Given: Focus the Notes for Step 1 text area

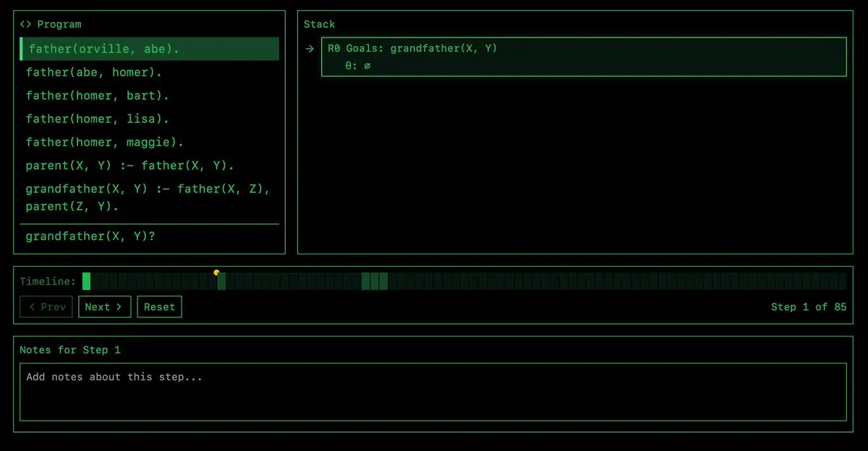Looking at the screenshot, I should tap(433, 392).
